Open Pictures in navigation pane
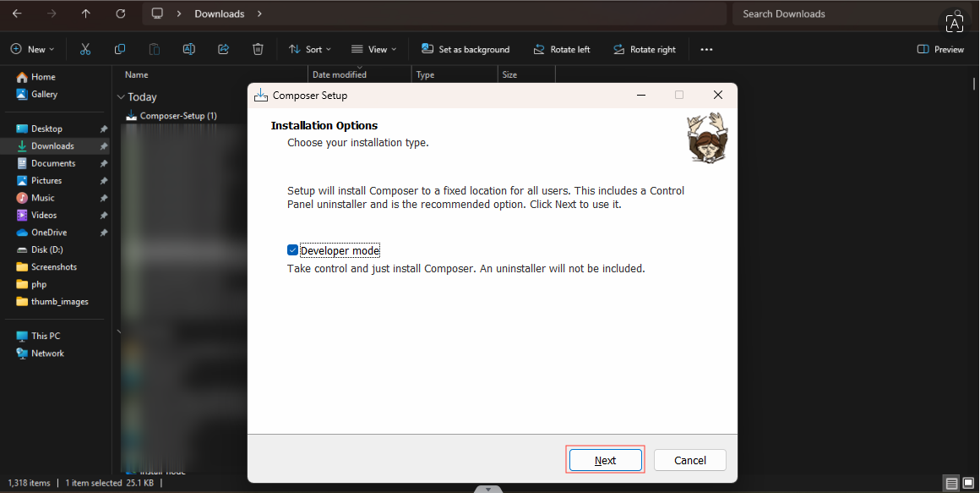Image resolution: width=980 pixels, height=493 pixels. coord(46,180)
